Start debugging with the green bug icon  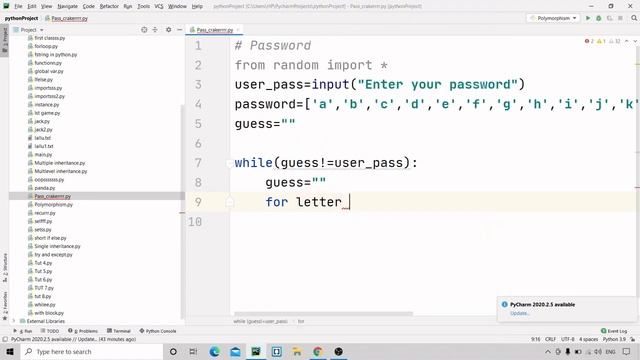(599, 18)
